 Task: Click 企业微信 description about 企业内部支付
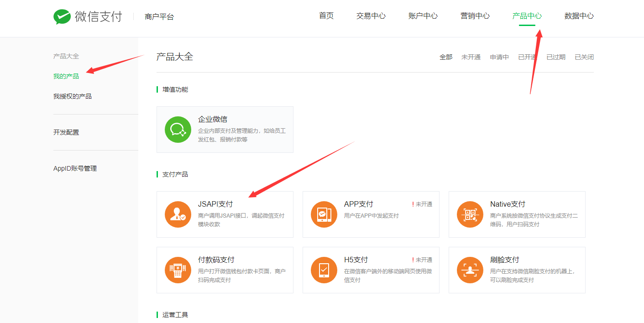(x=242, y=135)
